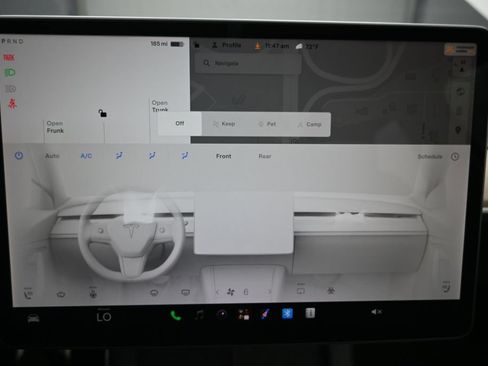Tap the lock icon beside Profile
Viewport: 488px width, 366px height.
(x=197, y=45)
